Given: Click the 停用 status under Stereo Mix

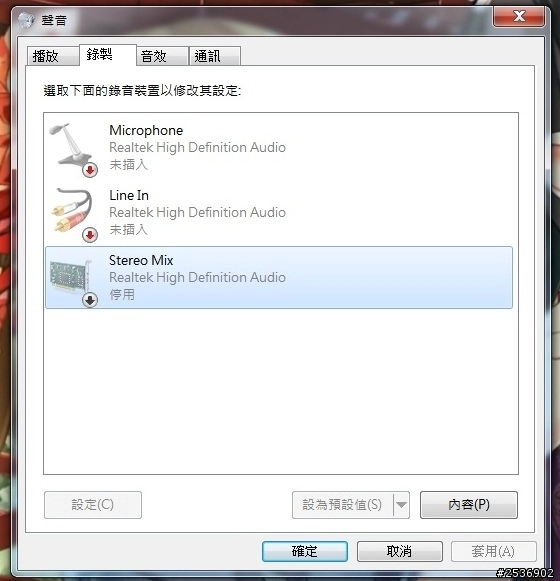Looking at the screenshot, I should [x=122, y=295].
